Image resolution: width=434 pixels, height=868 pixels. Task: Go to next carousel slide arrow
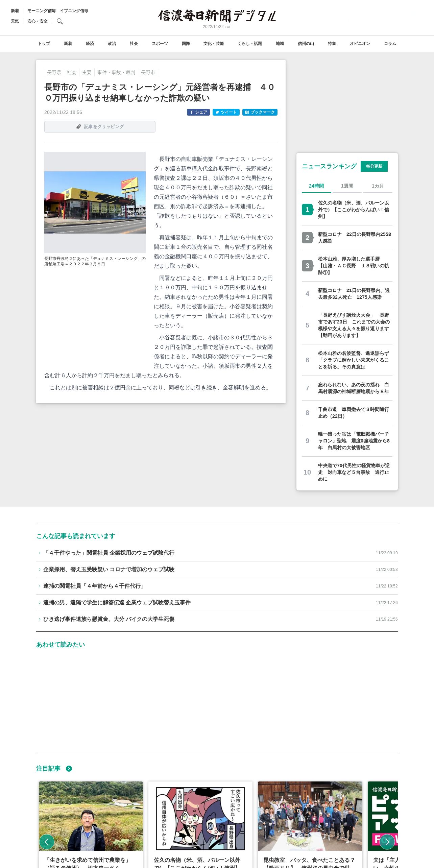pos(387,842)
